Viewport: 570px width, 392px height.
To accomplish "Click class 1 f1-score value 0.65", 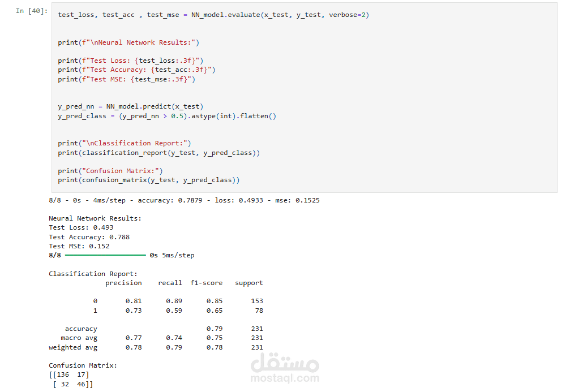I will point(215,311).
